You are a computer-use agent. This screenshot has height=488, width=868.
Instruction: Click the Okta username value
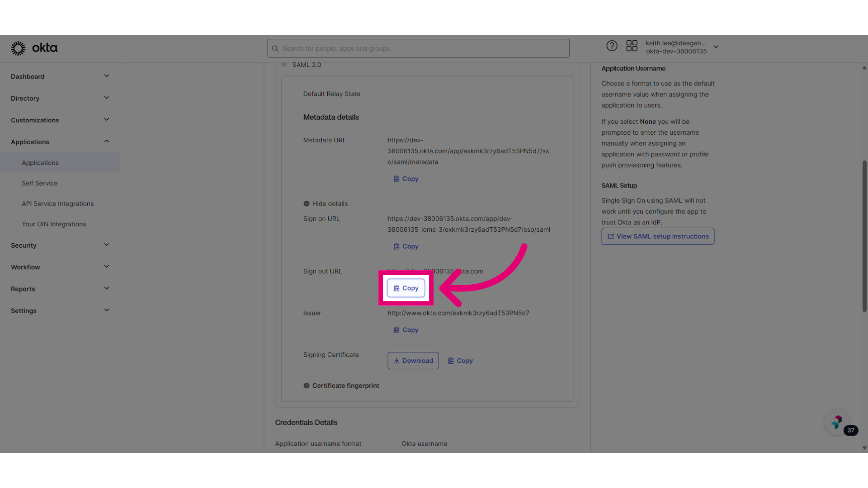[x=424, y=444]
